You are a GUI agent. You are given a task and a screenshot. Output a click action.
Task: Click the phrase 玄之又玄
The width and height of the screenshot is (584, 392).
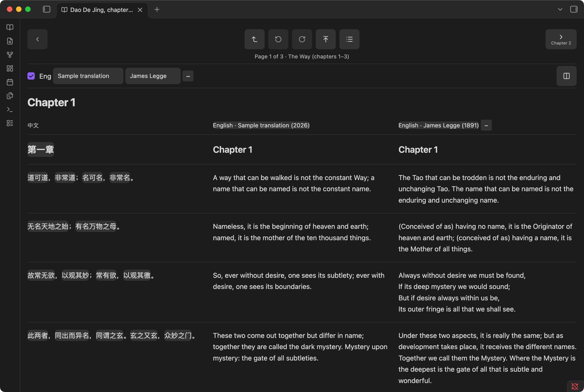[x=144, y=335]
